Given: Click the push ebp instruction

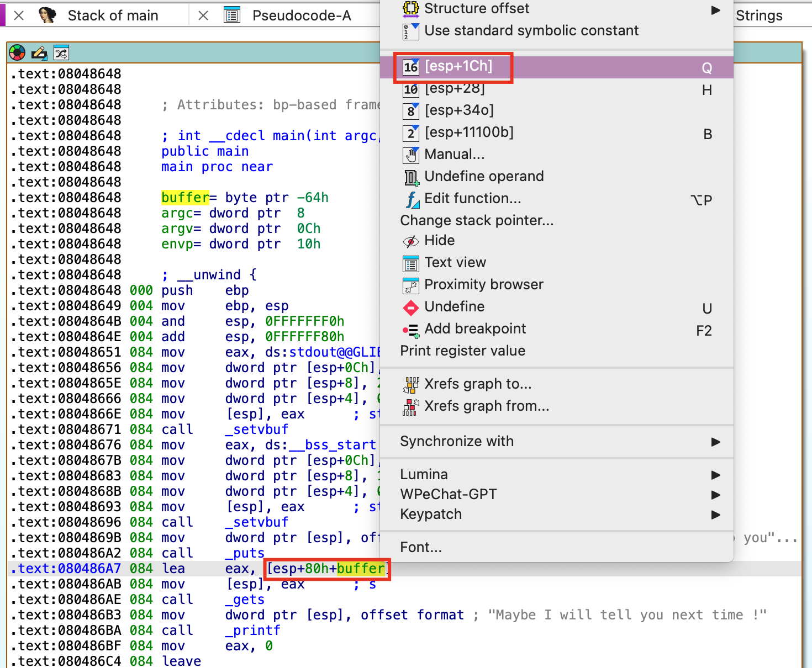Looking at the screenshot, I should 205,290.
